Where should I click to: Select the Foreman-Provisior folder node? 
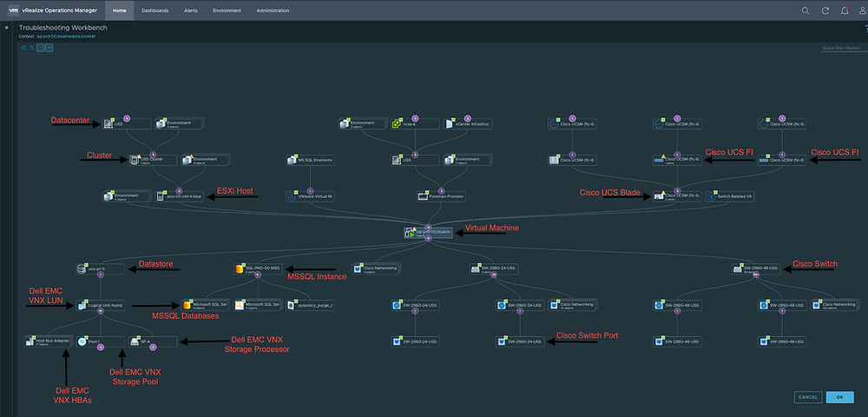pyautogui.click(x=441, y=196)
